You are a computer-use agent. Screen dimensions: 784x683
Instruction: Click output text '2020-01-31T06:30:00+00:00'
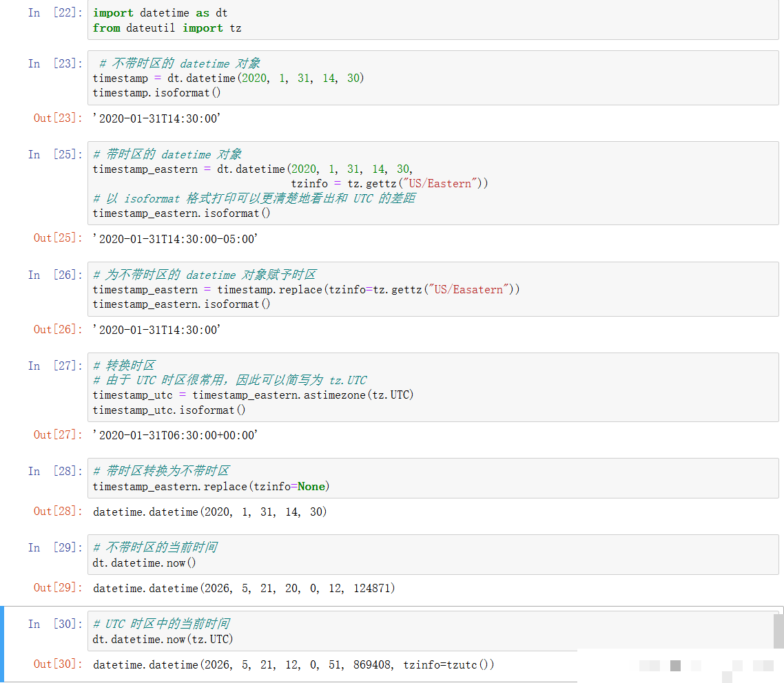175,435
